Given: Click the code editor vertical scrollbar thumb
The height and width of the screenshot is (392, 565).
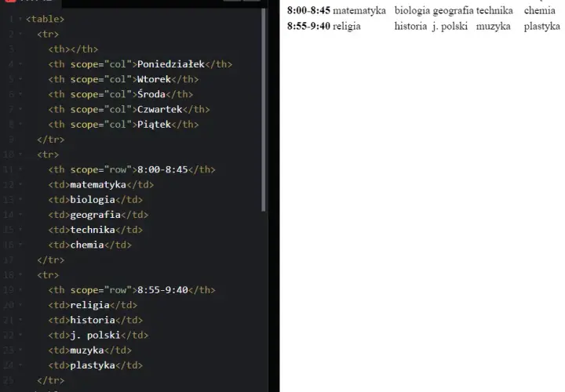Looking at the screenshot, I should click(264, 110).
